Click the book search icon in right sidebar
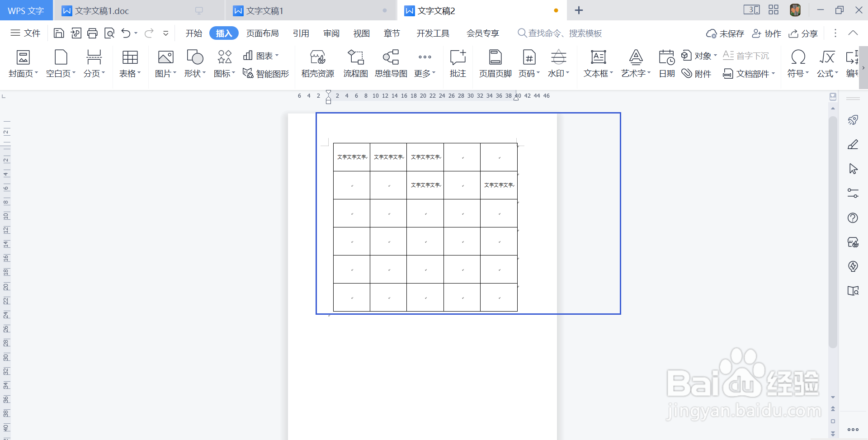This screenshot has width=868, height=440. pyautogui.click(x=853, y=291)
